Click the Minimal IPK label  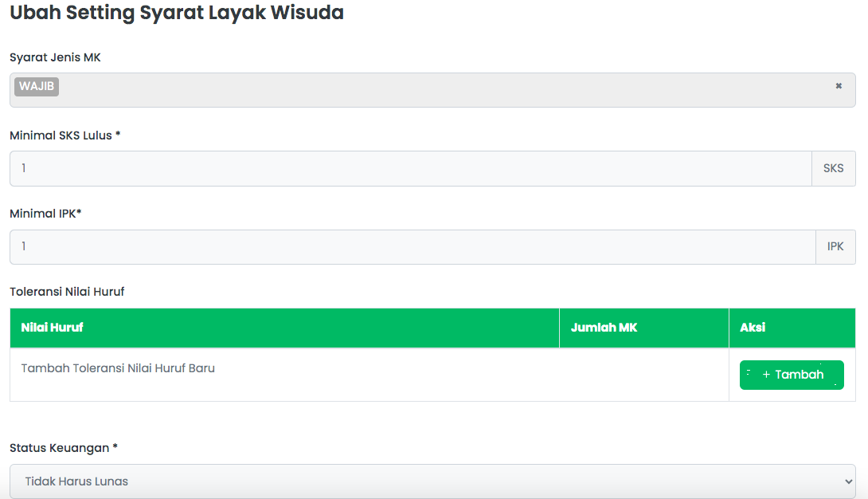tap(45, 214)
